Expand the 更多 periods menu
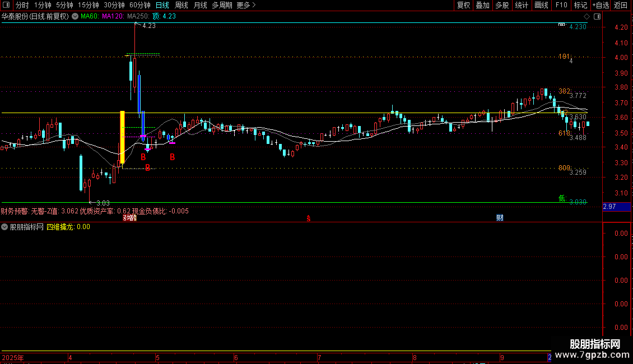This screenshot has height=364, width=633. (x=246, y=5)
